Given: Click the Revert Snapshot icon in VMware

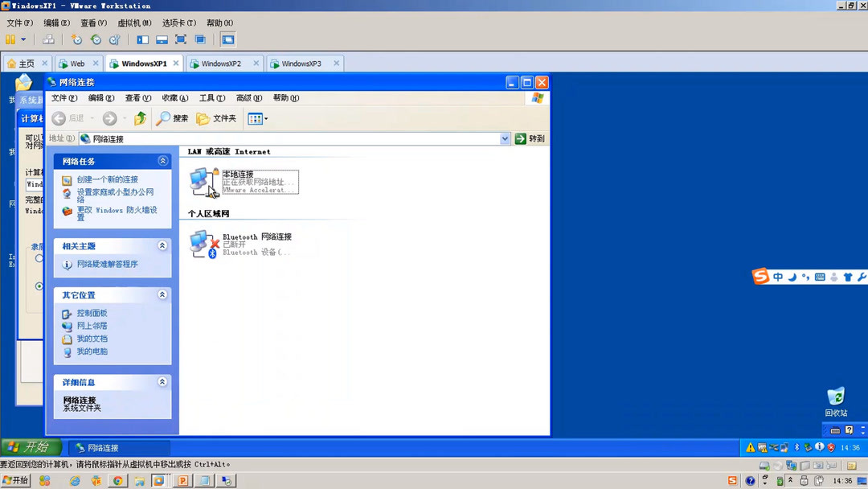Looking at the screenshot, I should coord(96,39).
